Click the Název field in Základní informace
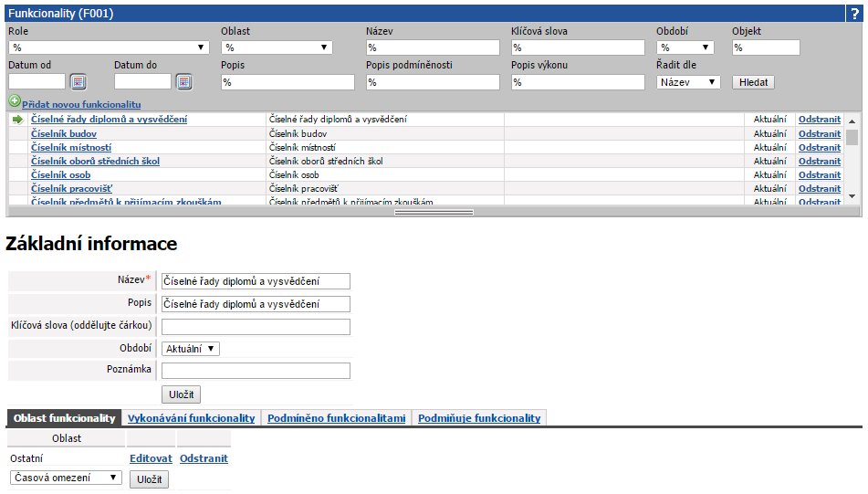The height and width of the screenshot is (494, 868). tap(256, 281)
